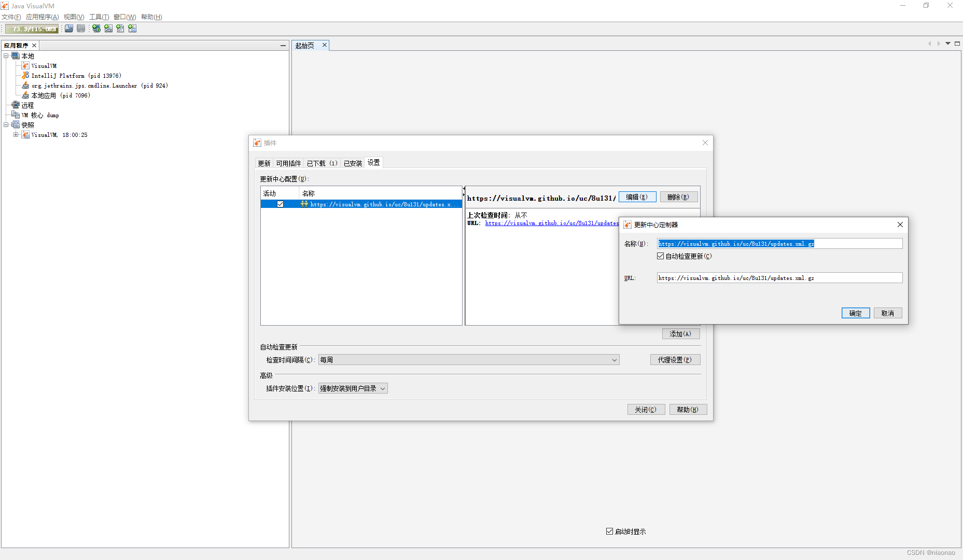Click the heap memory usage indicator

(32, 29)
